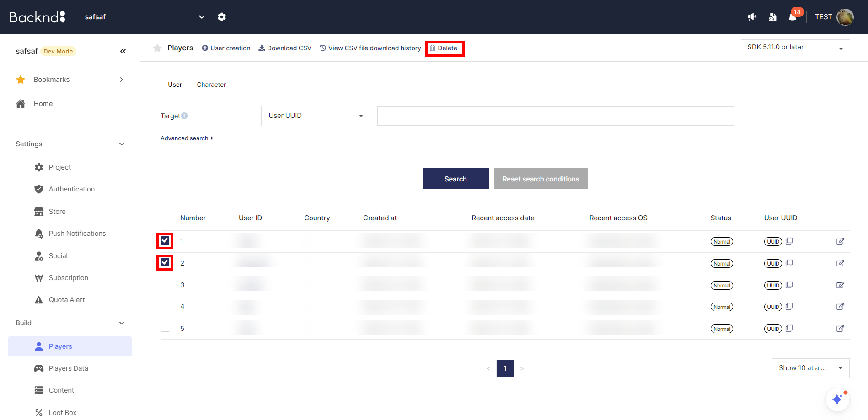Click Delete for selected players
The width and height of the screenshot is (868, 420).
click(444, 48)
